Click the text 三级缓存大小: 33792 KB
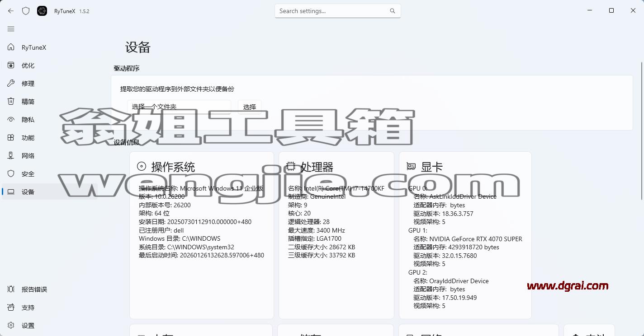644x336 pixels. (x=322, y=255)
